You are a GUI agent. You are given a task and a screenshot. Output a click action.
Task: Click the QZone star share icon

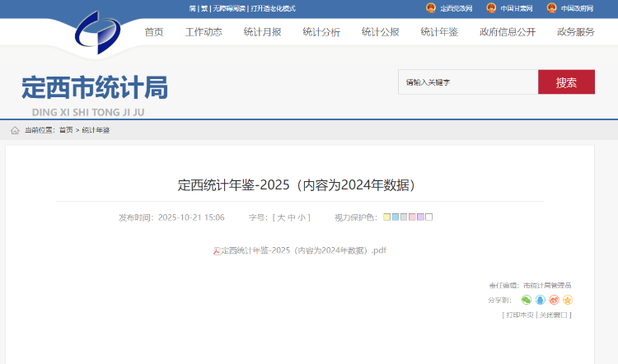(x=567, y=300)
